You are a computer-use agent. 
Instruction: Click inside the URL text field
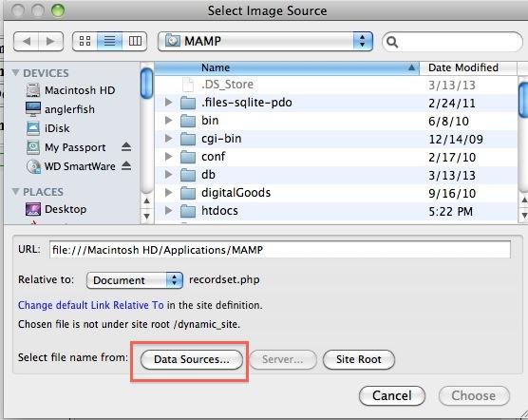pos(280,250)
